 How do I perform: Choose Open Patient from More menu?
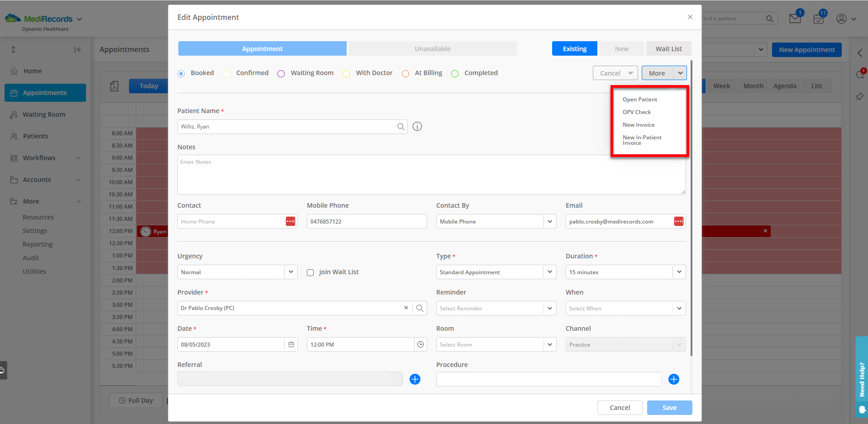(x=639, y=100)
